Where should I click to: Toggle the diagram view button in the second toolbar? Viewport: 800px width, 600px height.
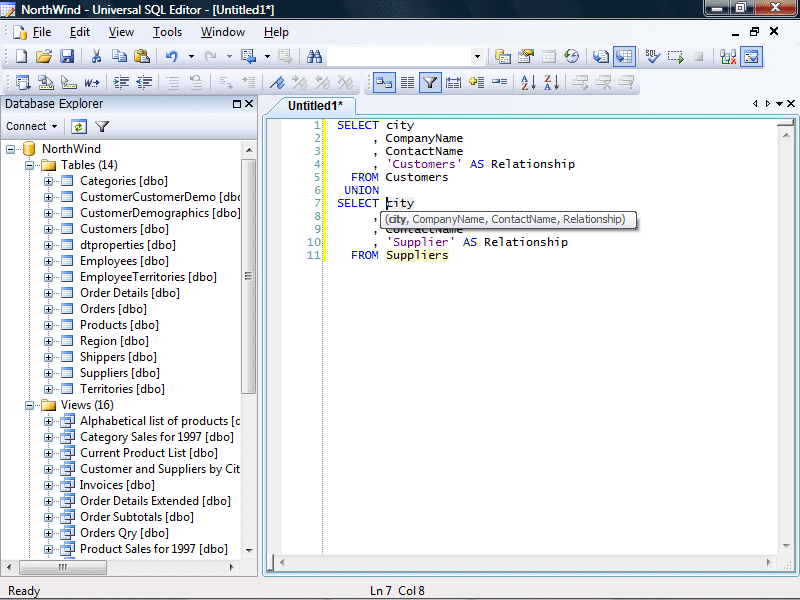pos(384,82)
